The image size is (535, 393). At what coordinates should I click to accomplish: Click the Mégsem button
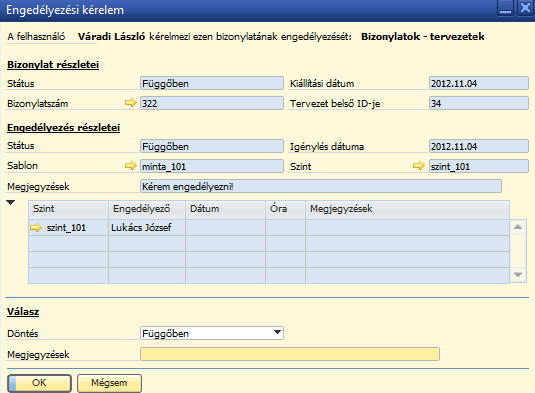(x=109, y=383)
